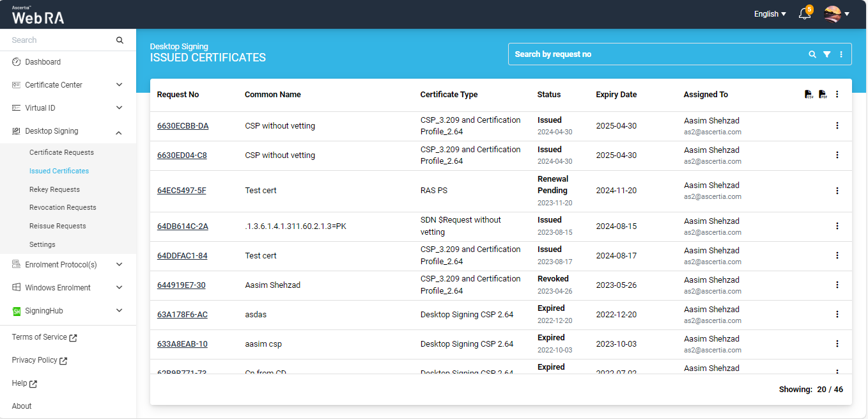Open row actions for request 6630ECBB-DA
This screenshot has width=868, height=419.
tap(837, 125)
